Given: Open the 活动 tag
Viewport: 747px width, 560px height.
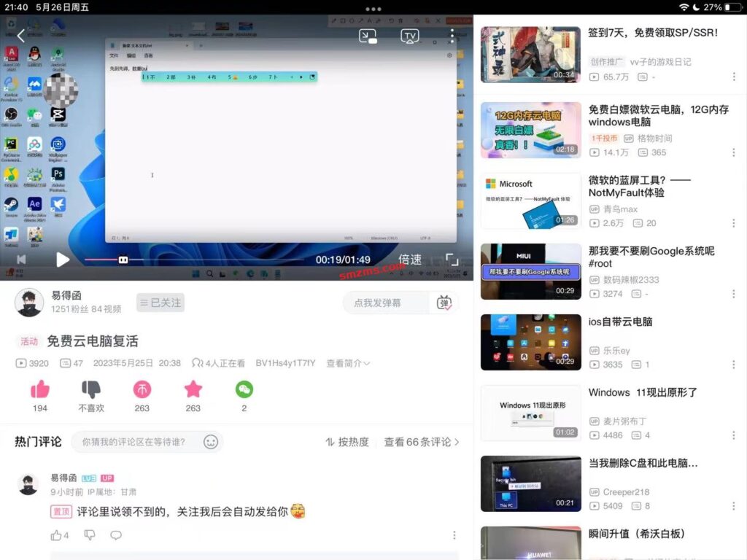Looking at the screenshot, I should click(28, 341).
